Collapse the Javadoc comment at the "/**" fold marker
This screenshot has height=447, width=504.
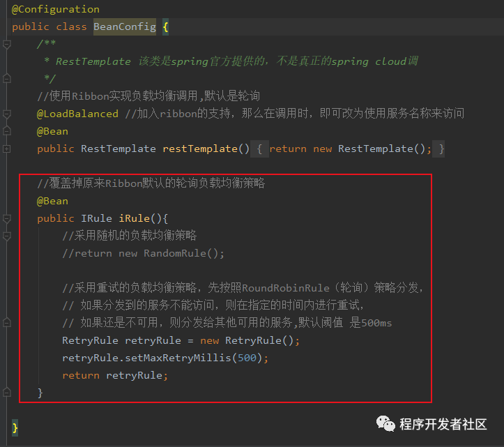point(7,44)
